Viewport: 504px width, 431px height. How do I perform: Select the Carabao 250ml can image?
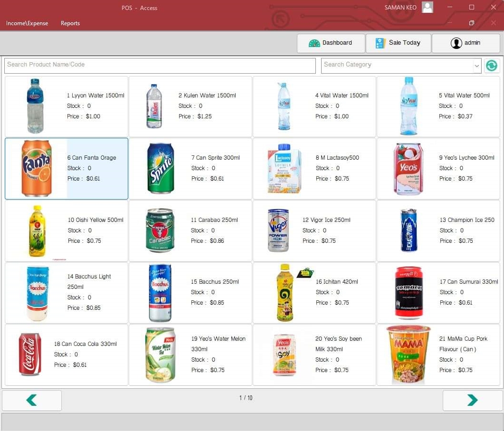[160, 230]
